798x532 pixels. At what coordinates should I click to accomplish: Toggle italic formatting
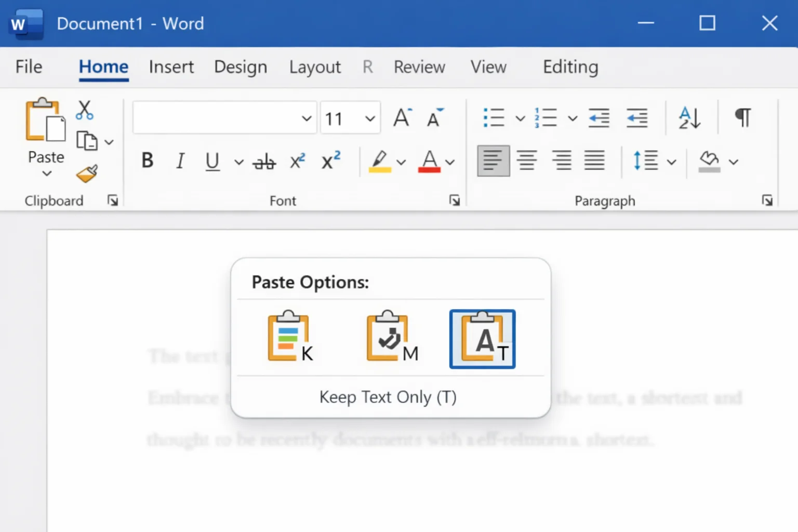[x=180, y=161]
